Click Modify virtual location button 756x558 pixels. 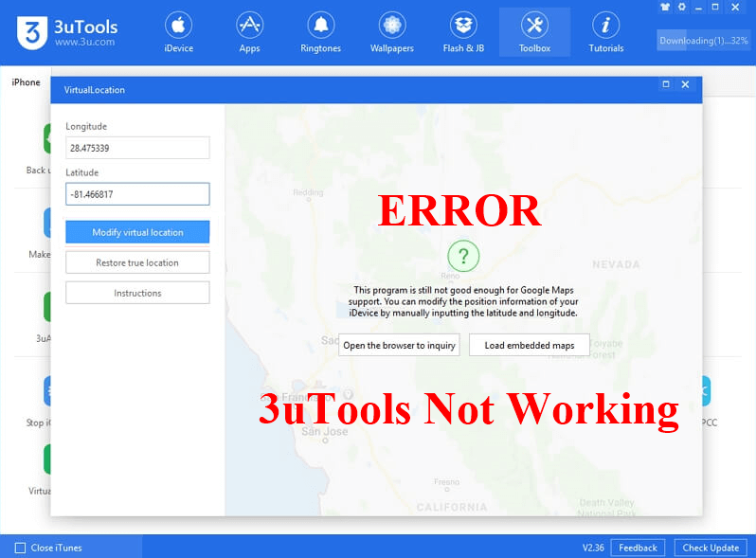pyautogui.click(x=137, y=232)
